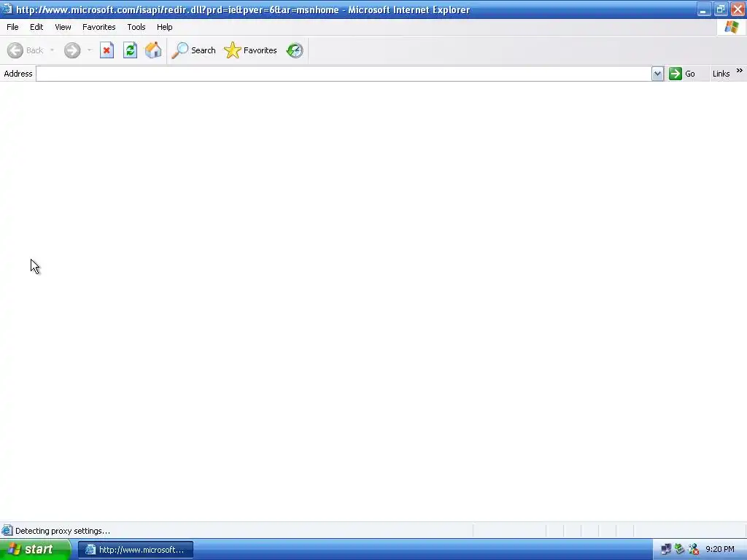Screen dimensions: 747x560
Task: Click inside the Address input field
Action: 344,74
